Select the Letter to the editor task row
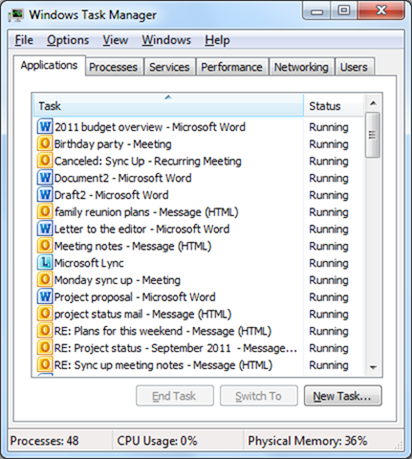The width and height of the screenshot is (412, 459). click(168, 229)
